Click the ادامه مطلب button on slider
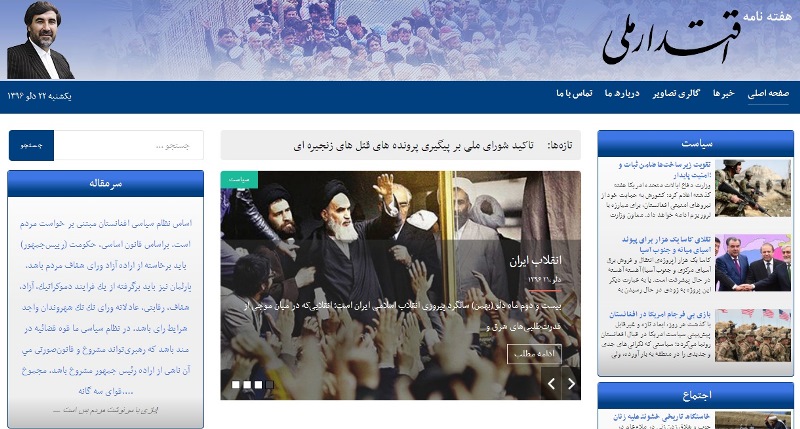800x429 pixels. (534, 354)
